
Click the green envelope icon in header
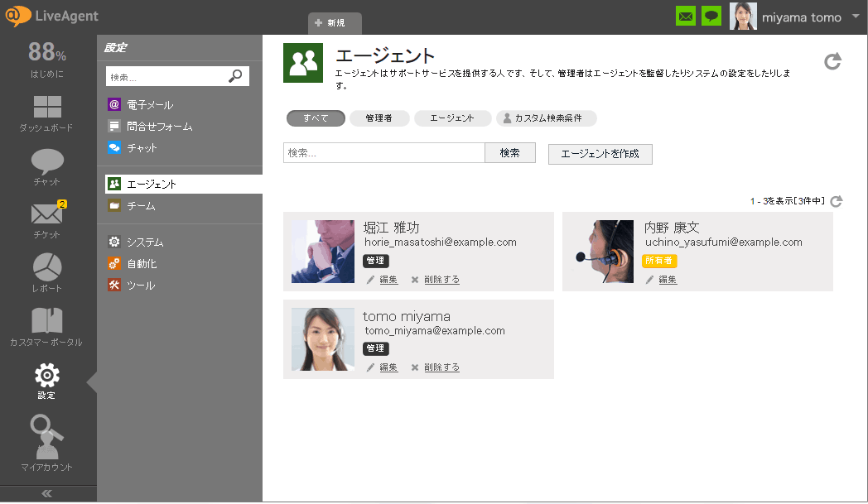[686, 16]
